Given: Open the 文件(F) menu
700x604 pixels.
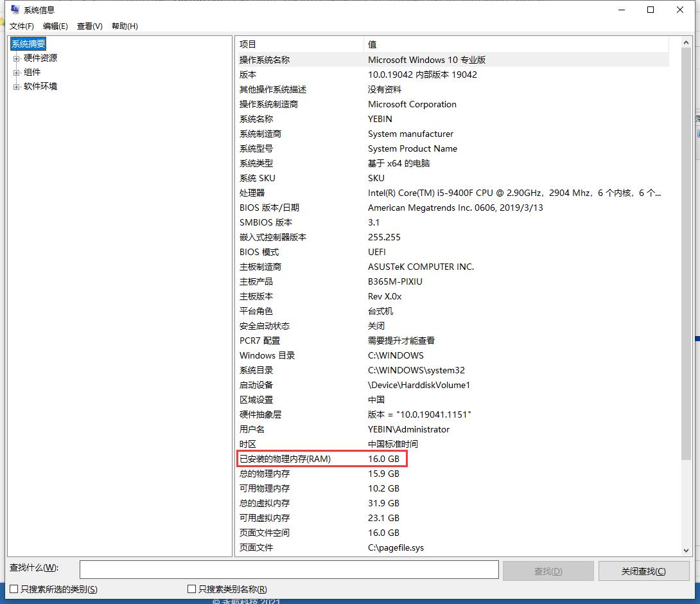Looking at the screenshot, I should tap(21, 26).
